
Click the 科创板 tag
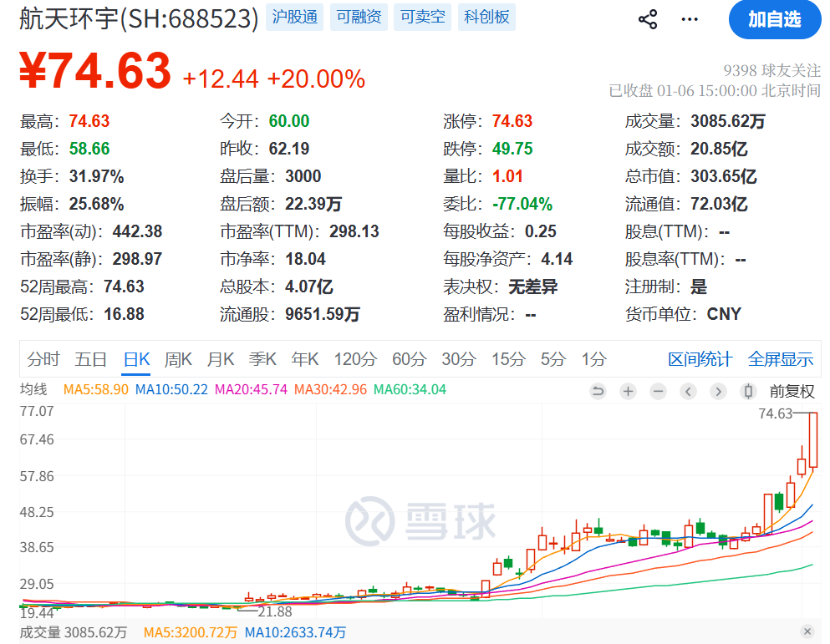click(x=486, y=18)
